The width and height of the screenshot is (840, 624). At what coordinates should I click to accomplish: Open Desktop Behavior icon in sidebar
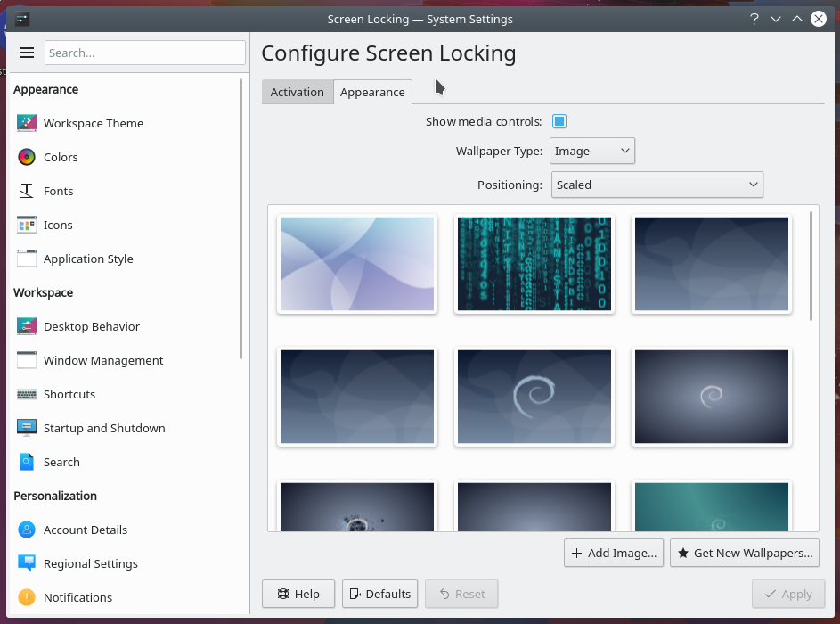point(27,326)
